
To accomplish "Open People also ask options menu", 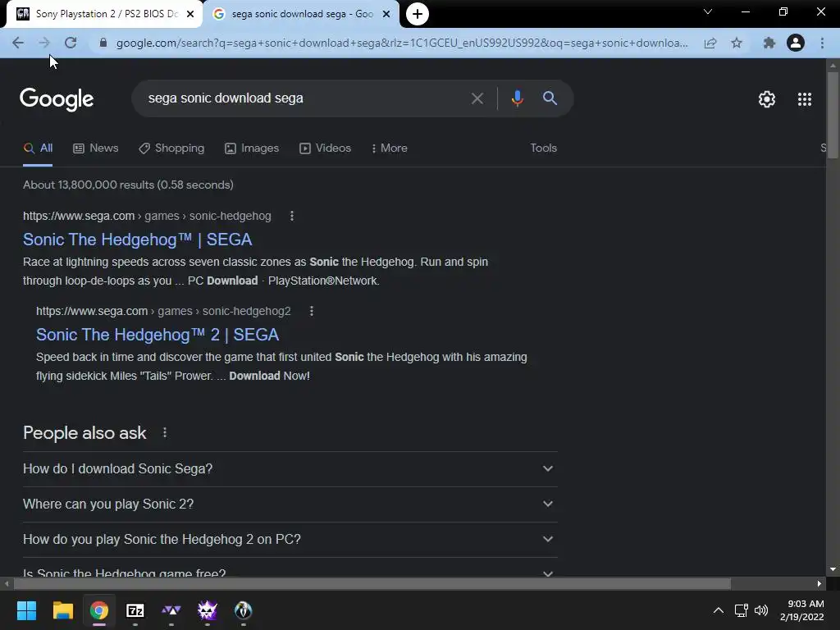I will tap(164, 432).
